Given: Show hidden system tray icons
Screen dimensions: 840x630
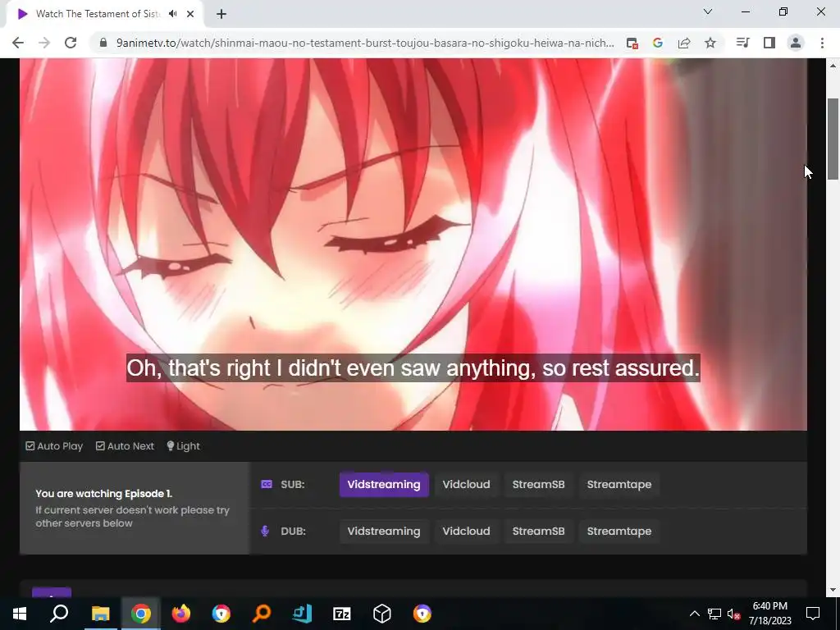Looking at the screenshot, I should pos(694,614).
